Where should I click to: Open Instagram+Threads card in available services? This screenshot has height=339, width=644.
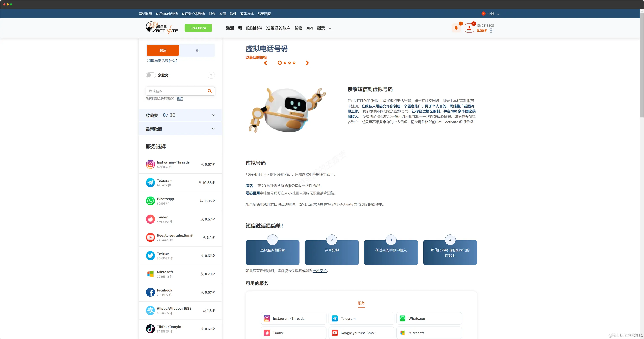pos(293,318)
